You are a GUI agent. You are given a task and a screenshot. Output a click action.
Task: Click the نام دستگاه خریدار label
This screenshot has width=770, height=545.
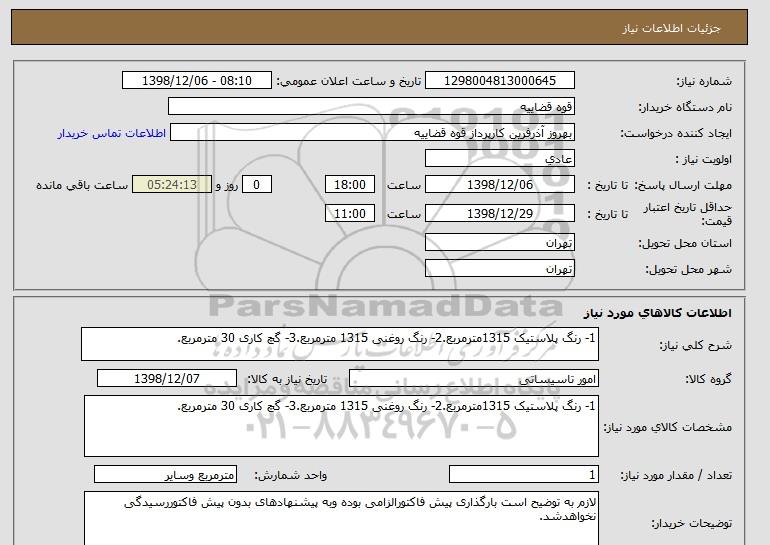click(x=685, y=108)
